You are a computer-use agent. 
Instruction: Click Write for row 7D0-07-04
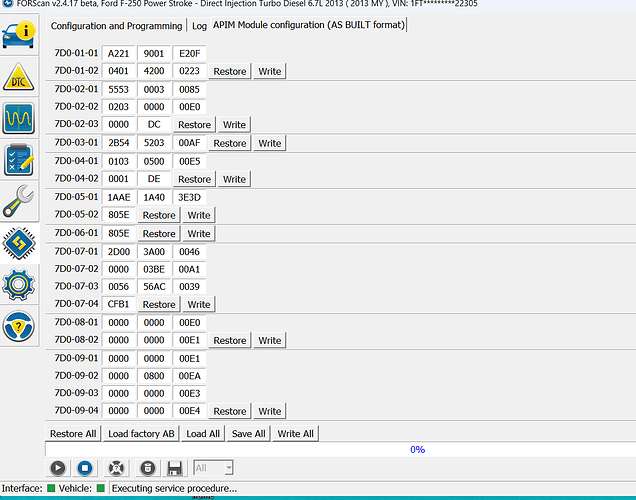click(199, 304)
